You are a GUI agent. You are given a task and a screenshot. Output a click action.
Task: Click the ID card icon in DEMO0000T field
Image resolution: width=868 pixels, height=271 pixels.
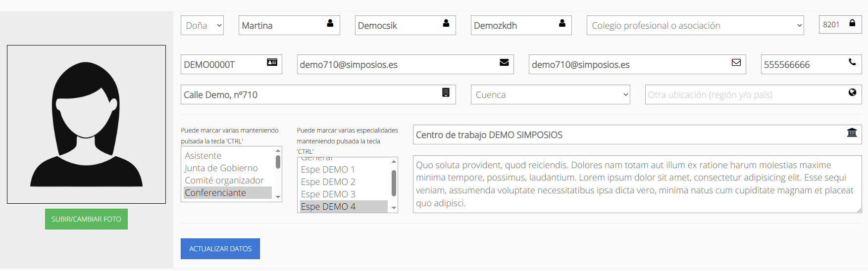[x=272, y=62]
